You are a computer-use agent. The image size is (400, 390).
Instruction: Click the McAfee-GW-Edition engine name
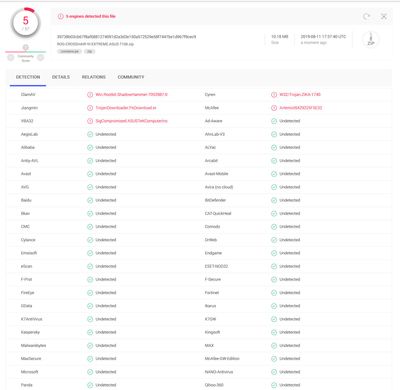[x=222, y=359]
